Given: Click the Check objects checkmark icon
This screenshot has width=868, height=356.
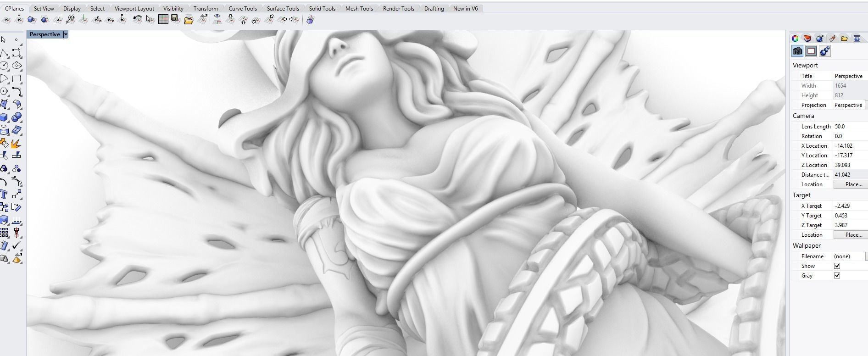Looking at the screenshot, I should 17,246.
